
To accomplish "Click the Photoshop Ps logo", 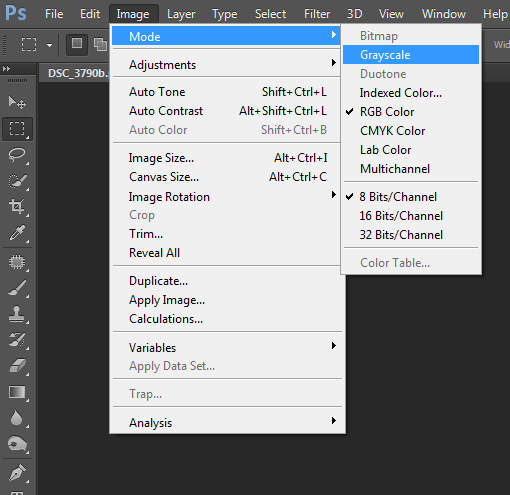I will coord(16,13).
